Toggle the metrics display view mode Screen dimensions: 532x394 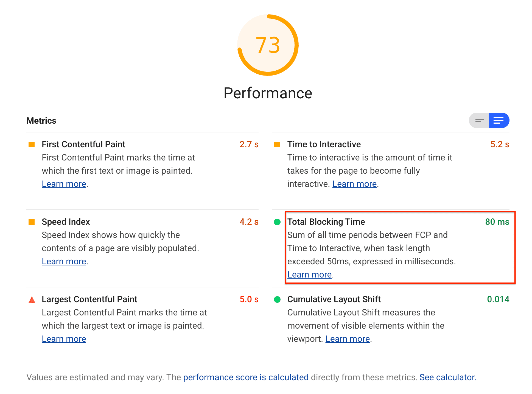point(480,121)
